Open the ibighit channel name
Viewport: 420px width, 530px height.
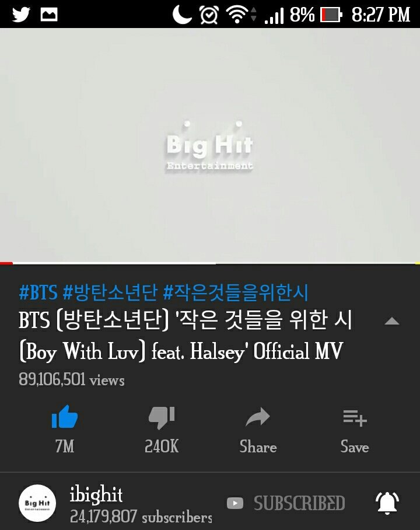tap(96, 494)
